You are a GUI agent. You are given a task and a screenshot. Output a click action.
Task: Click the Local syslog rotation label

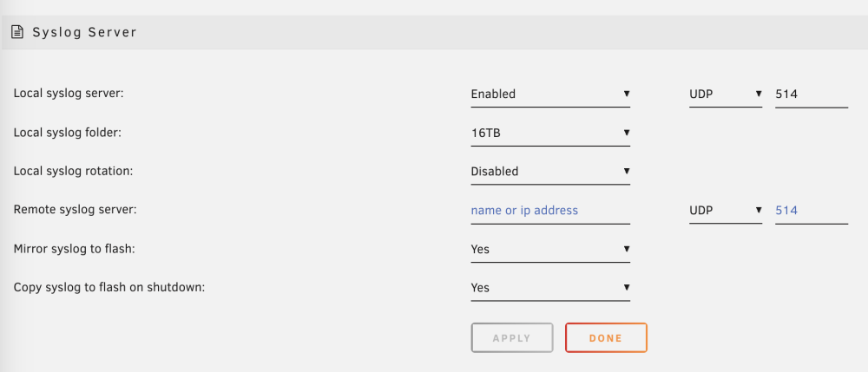click(74, 172)
